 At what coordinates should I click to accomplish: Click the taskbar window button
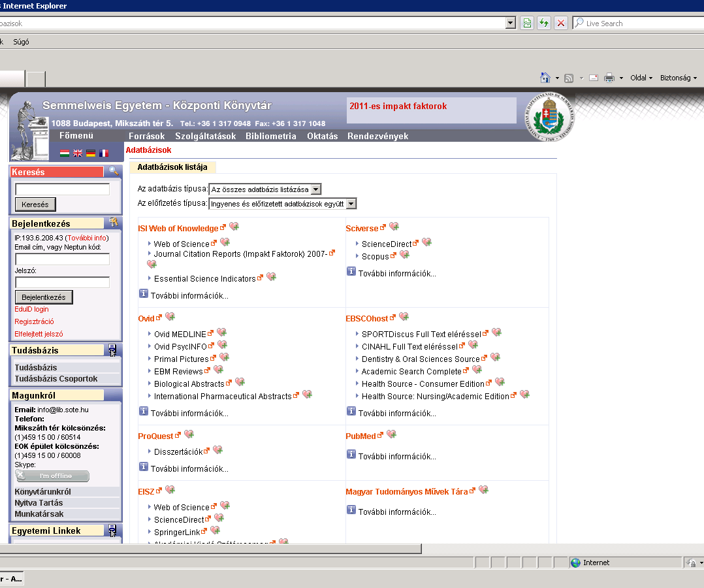tap(11, 579)
